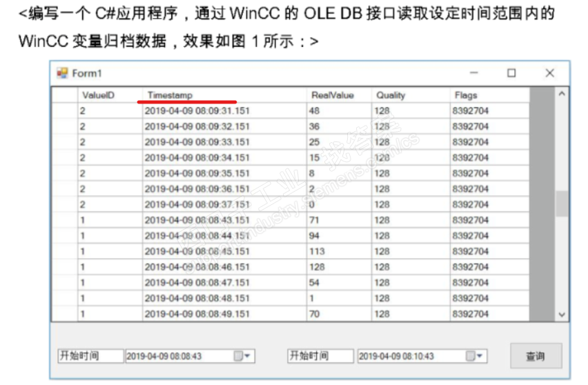Click RealValue cell 94
588x385 pixels.
[339, 236]
